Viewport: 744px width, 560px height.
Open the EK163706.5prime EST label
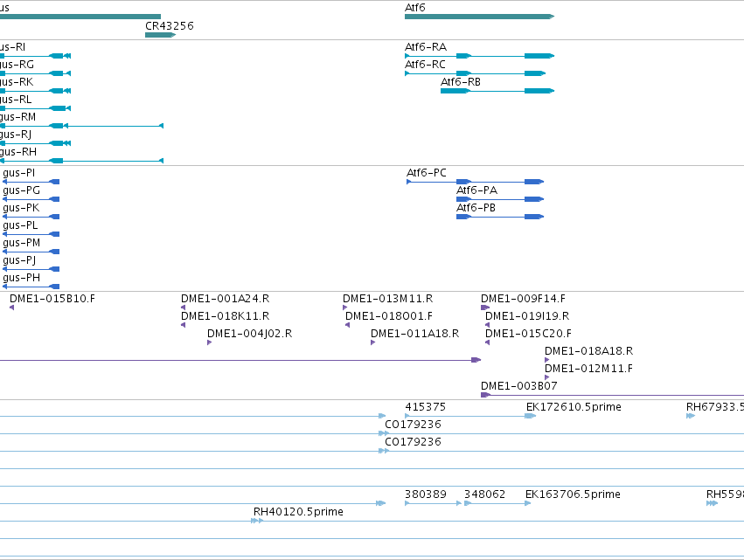tap(573, 494)
